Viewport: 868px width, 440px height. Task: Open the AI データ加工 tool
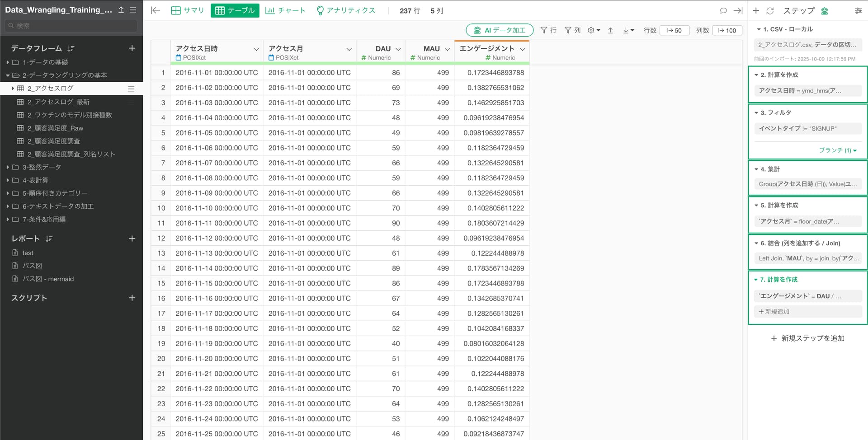[500, 30]
